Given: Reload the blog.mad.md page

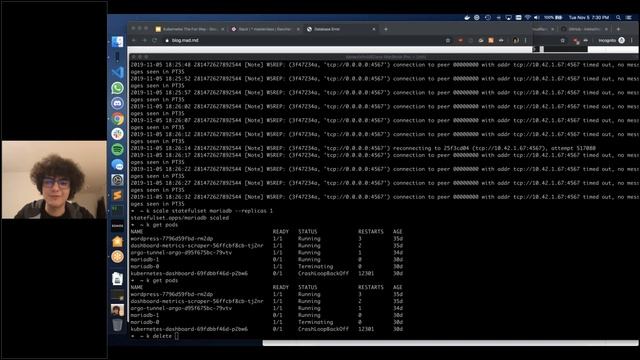Looking at the screenshot, I should [x=154, y=40].
